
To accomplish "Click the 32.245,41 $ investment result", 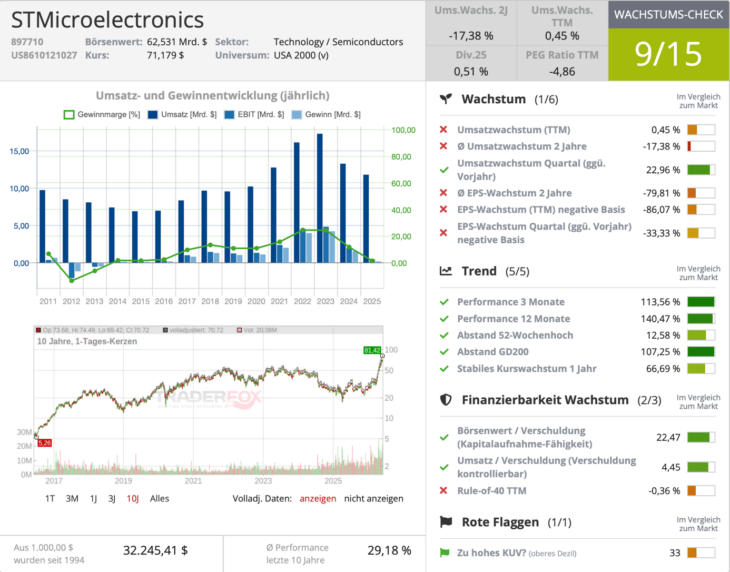I will pyautogui.click(x=155, y=551).
